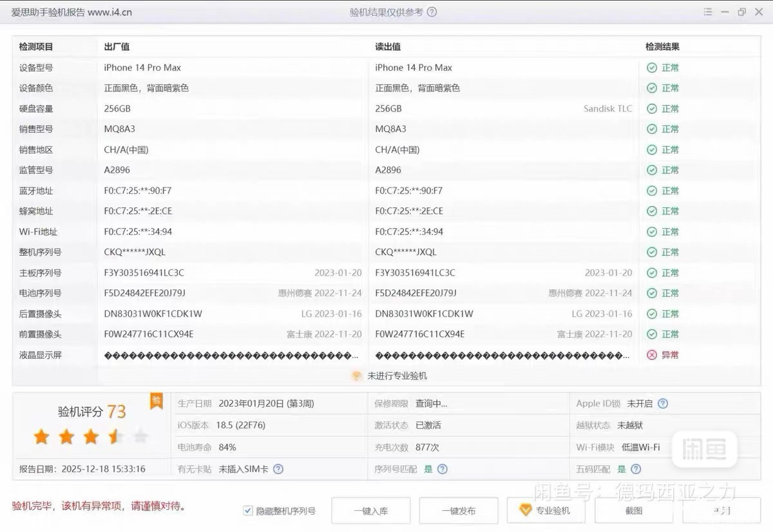
Task: Click the star rating under 验机评分
Action: (x=91, y=438)
